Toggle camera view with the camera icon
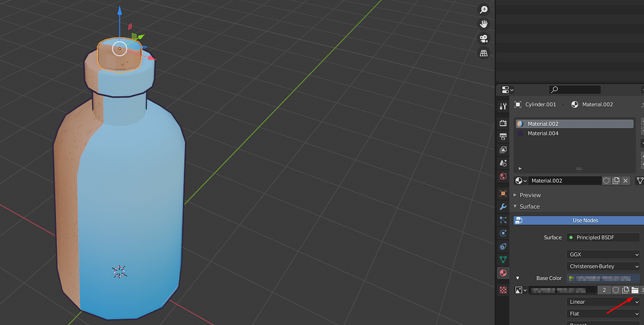Image resolution: width=644 pixels, height=325 pixels. tap(484, 39)
